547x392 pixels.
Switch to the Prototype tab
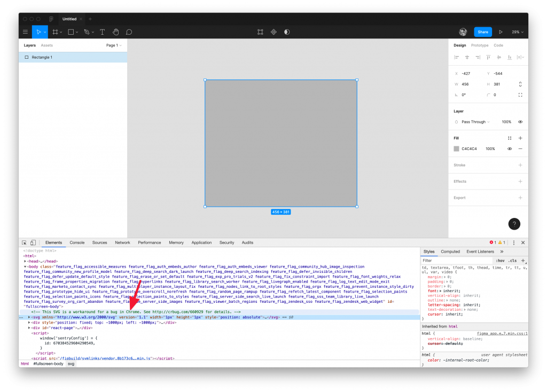click(479, 45)
